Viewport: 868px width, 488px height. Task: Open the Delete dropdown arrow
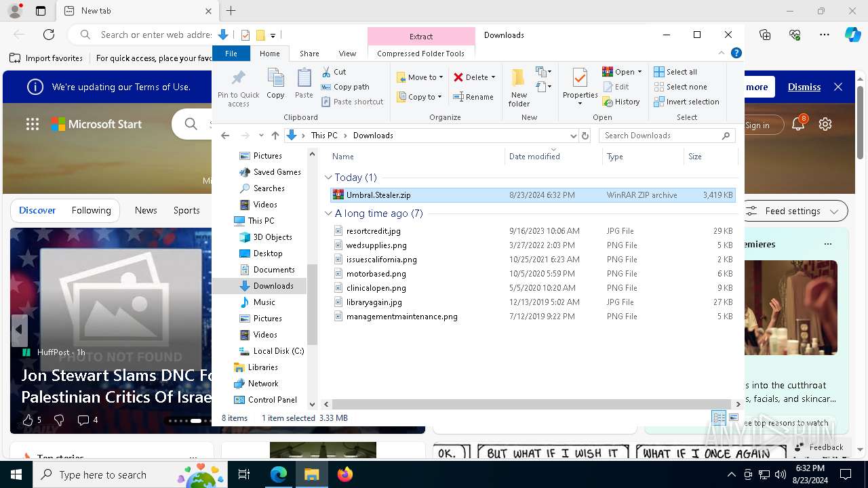pos(493,77)
